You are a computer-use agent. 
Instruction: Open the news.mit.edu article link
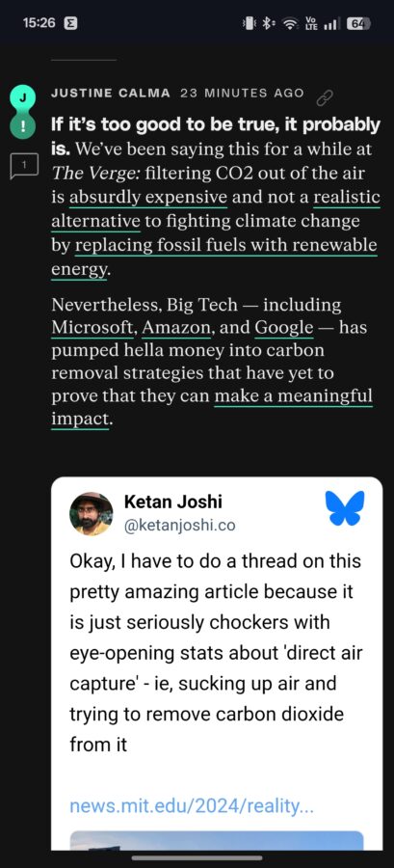(192, 805)
